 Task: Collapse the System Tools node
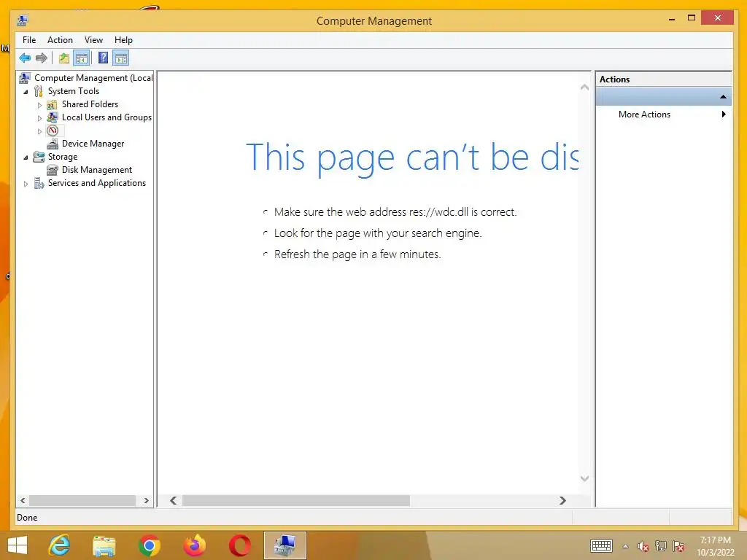tap(26, 91)
